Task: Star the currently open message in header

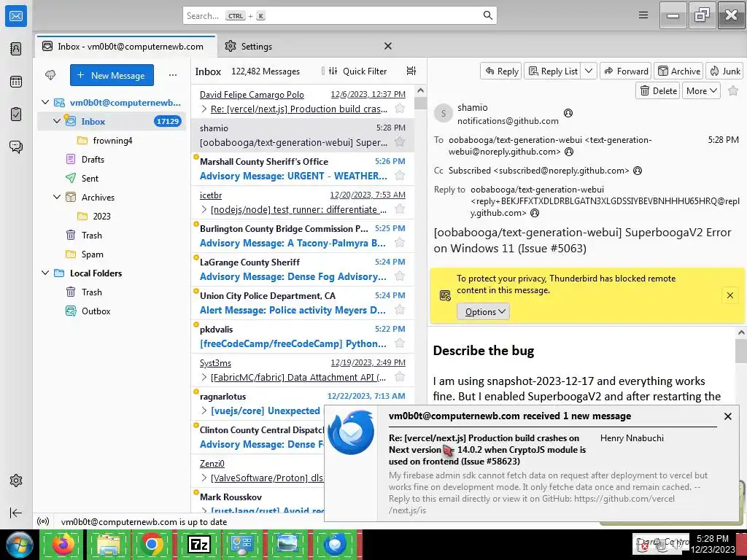Action: tap(733, 90)
